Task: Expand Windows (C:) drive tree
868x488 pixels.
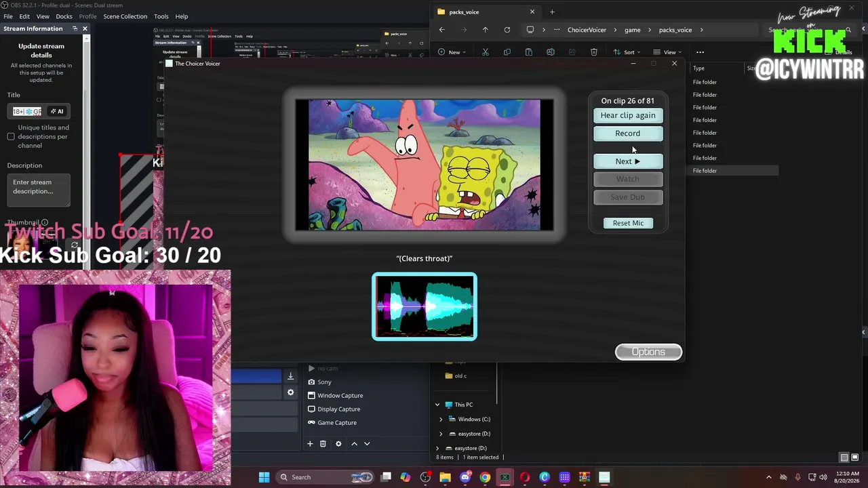Action: [441, 419]
